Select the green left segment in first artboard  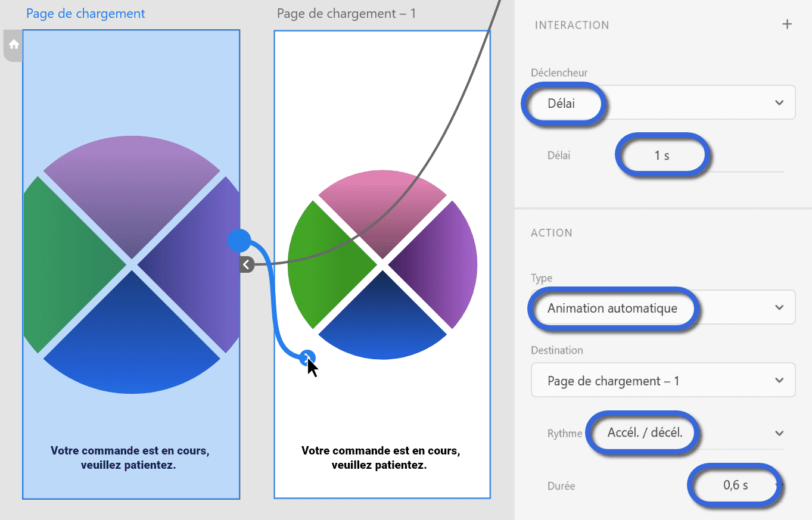point(66,265)
